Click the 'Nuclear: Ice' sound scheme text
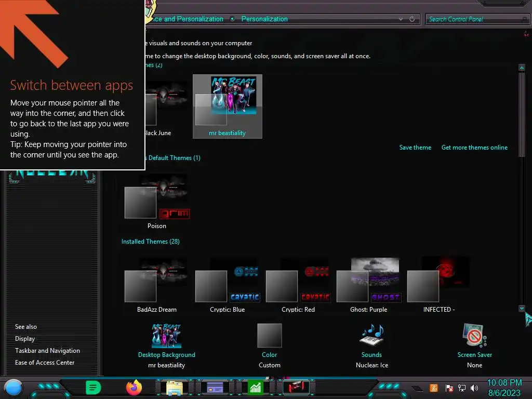 coord(372,365)
